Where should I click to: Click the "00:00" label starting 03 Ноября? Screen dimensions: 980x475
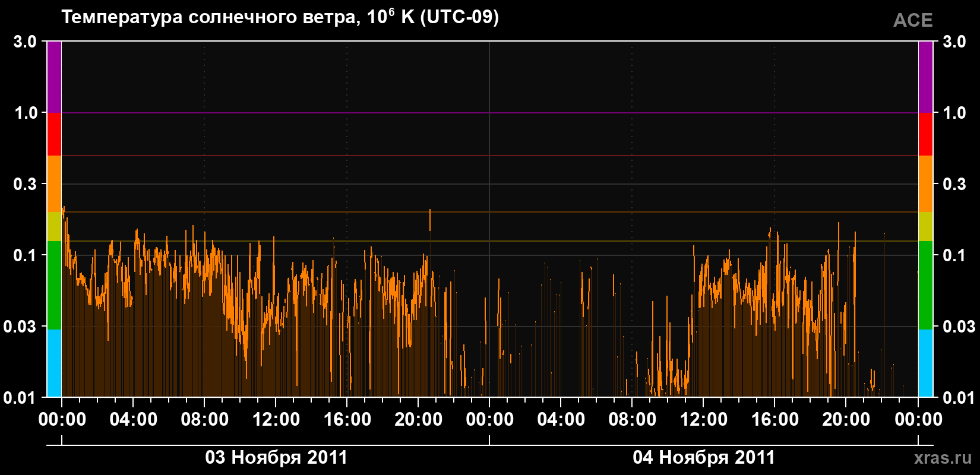point(62,420)
